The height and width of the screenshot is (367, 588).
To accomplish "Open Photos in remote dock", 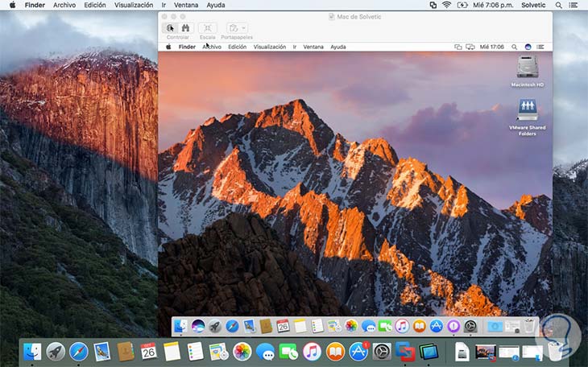I will (351, 326).
